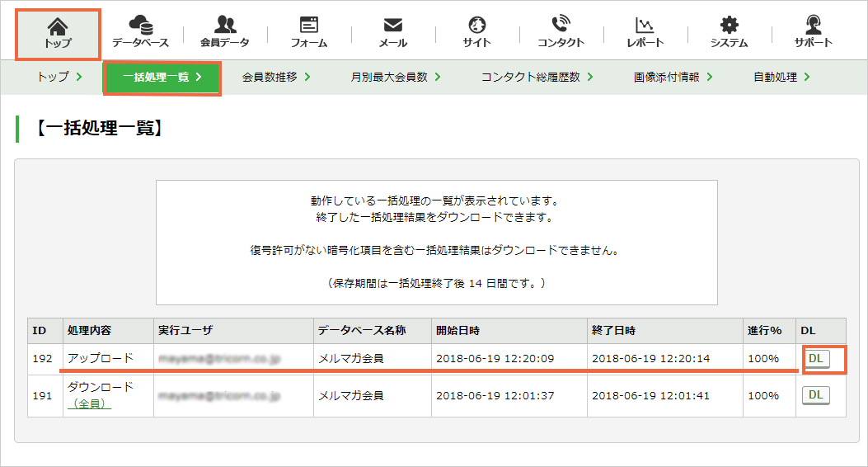The height and width of the screenshot is (467, 868).
Task: Switch to the 自動処理 tab
Action: pyautogui.click(x=781, y=77)
